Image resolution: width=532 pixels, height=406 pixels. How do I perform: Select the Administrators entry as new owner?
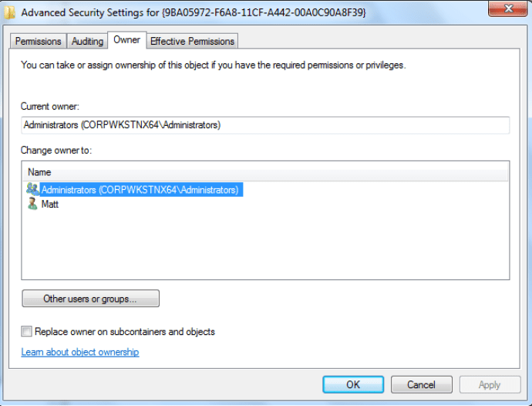140,189
